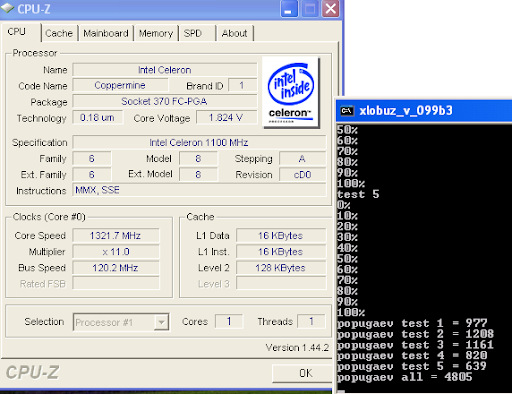512x394 pixels.
Task: Click the 'popugaev test 4 = 820' line
Action: (x=412, y=355)
